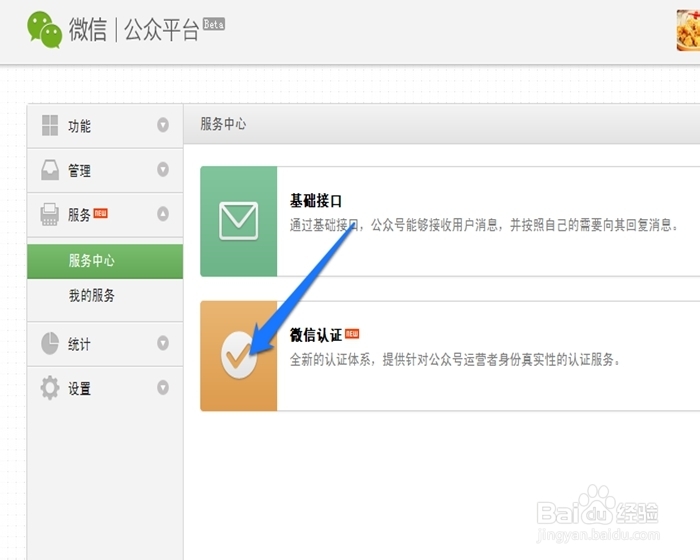The height and width of the screenshot is (560, 700).
Task: Click the 统计 pie chart icon
Action: click(50, 343)
